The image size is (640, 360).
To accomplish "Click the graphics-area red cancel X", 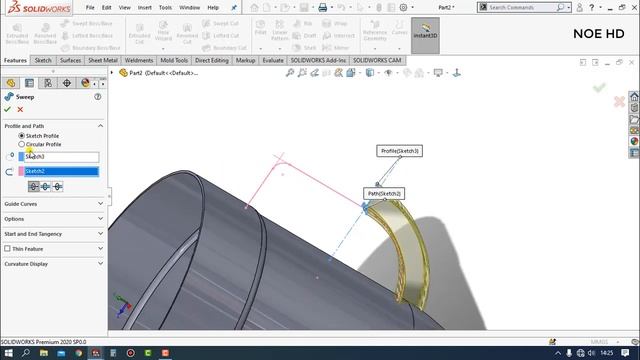I will click(619, 102).
